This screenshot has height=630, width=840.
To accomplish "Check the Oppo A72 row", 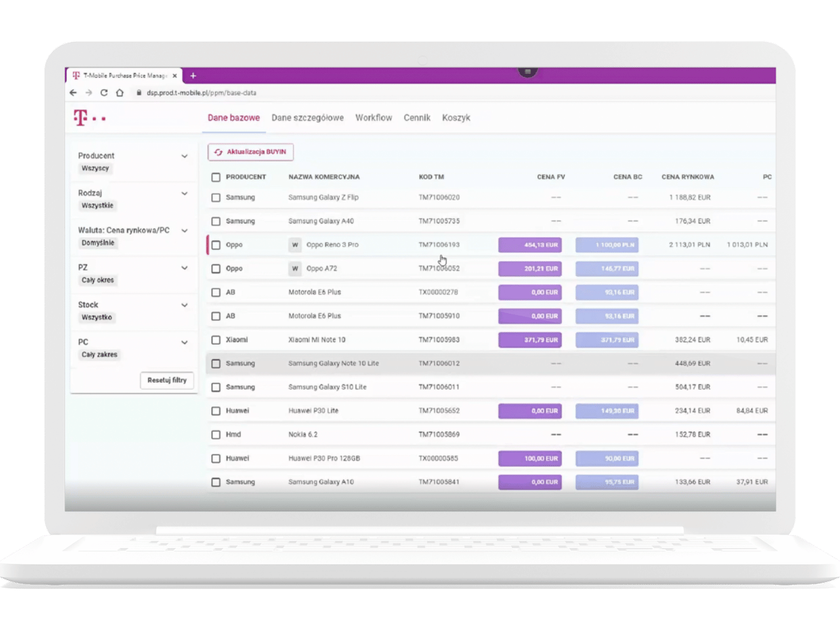I will tap(216, 268).
